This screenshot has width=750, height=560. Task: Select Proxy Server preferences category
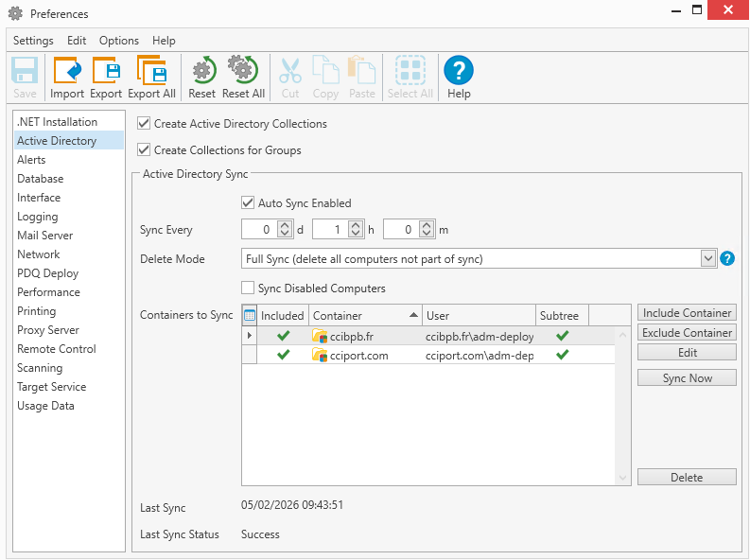point(69,330)
